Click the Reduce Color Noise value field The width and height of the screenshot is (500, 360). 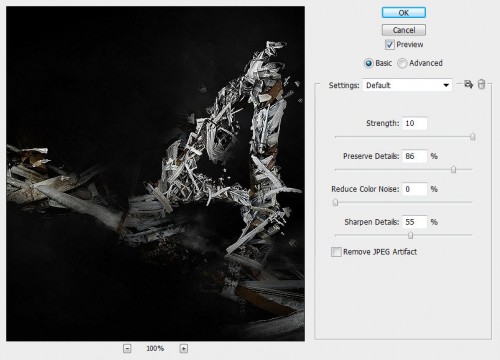pyautogui.click(x=414, y=189)
